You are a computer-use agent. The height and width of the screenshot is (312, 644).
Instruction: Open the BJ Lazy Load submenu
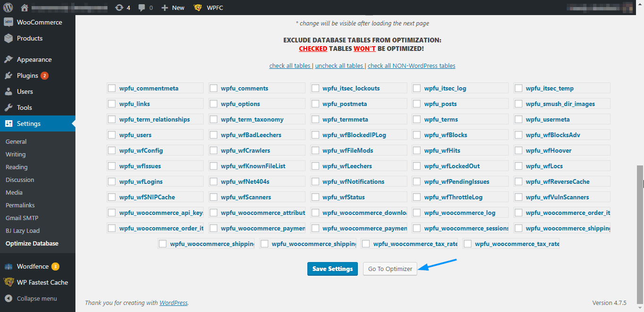coord(23,230)
